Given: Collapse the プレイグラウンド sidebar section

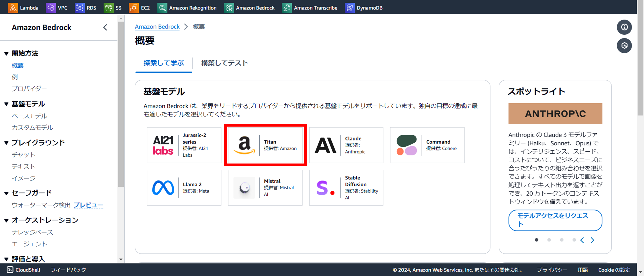Looking at the screenshot, I should coord(6,143).
